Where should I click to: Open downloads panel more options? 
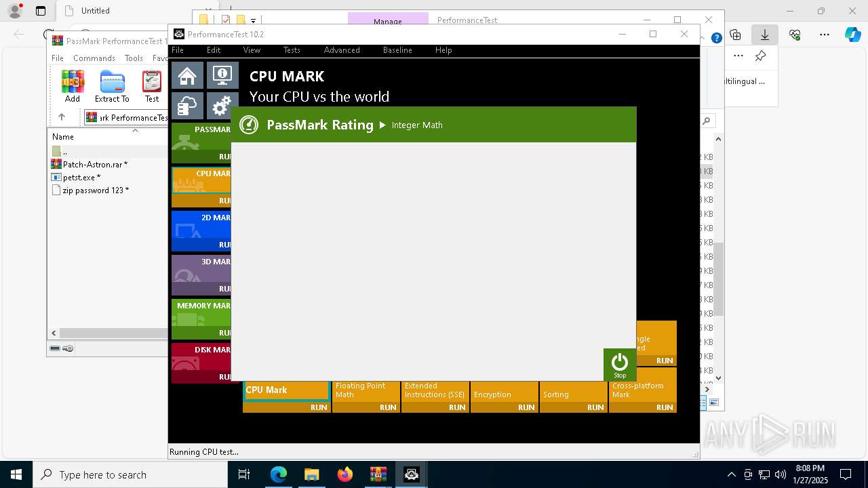pyautogui.click(x=738, y=56)
